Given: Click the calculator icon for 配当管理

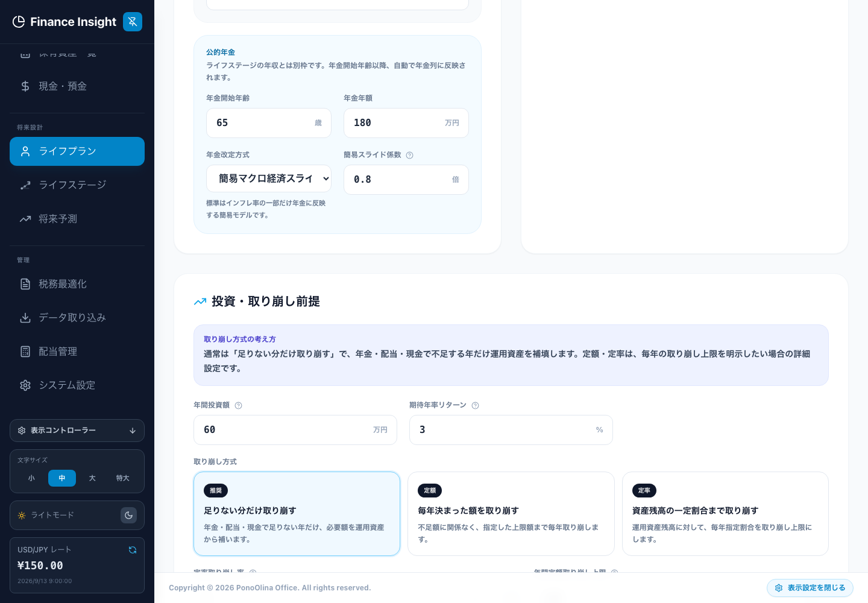Looking at the screenshot, I should coord(25,352).
